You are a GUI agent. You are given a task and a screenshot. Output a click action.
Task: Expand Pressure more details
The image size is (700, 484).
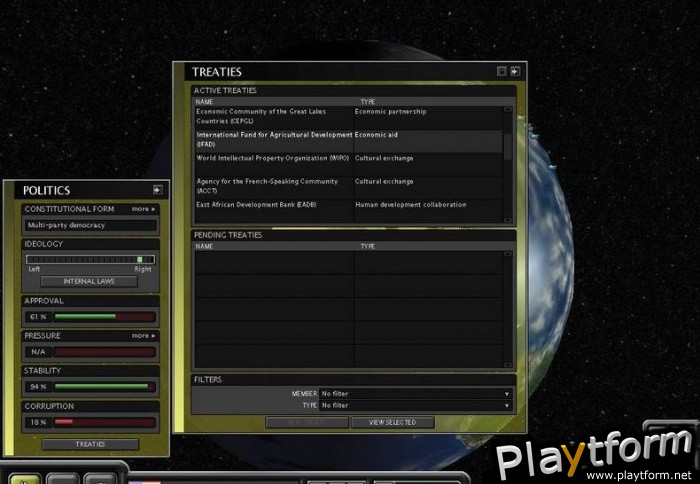[x=143, y=336]
